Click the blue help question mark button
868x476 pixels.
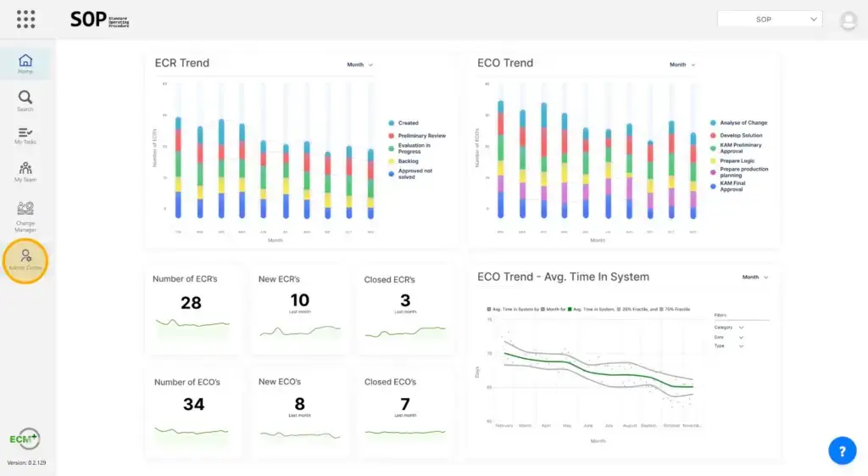coord(842,451)
